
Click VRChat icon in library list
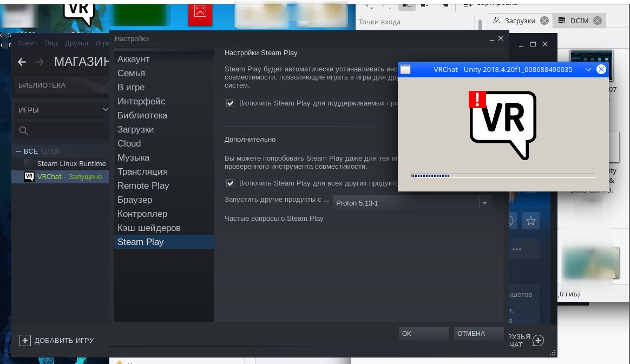29,176
